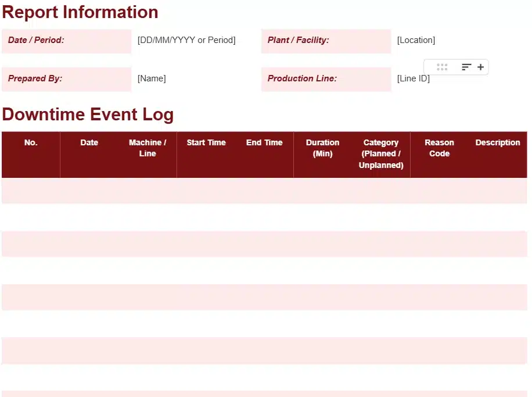Viewport: 532px width, 397px height.
Task: Click the Report Information heading
Action: click(x=80, y=12)
